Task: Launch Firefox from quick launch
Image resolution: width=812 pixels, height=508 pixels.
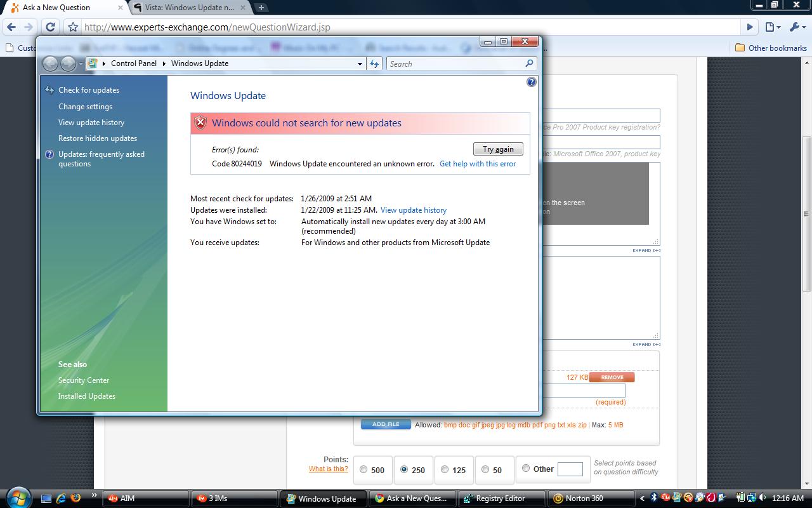Action: coord(75,498)
